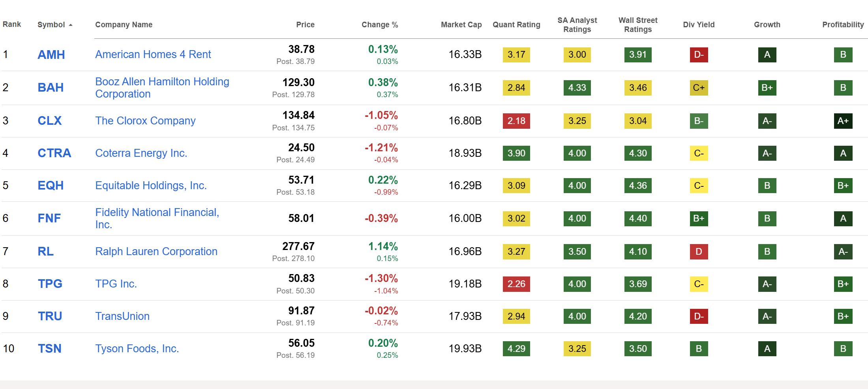Viewport: 868px width, 389px height.
Task: Open FNF ticker symbol link
Action: [49, 218]
